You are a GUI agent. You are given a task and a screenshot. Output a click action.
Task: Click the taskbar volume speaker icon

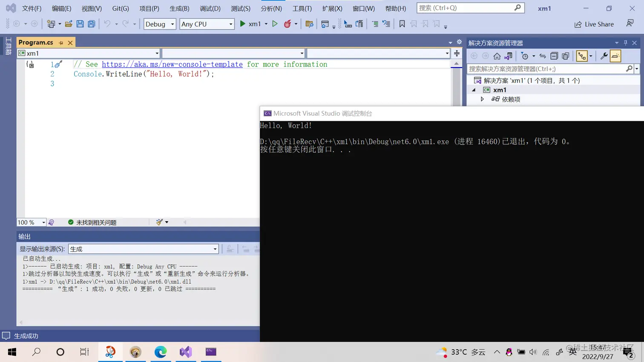[533, 352]
